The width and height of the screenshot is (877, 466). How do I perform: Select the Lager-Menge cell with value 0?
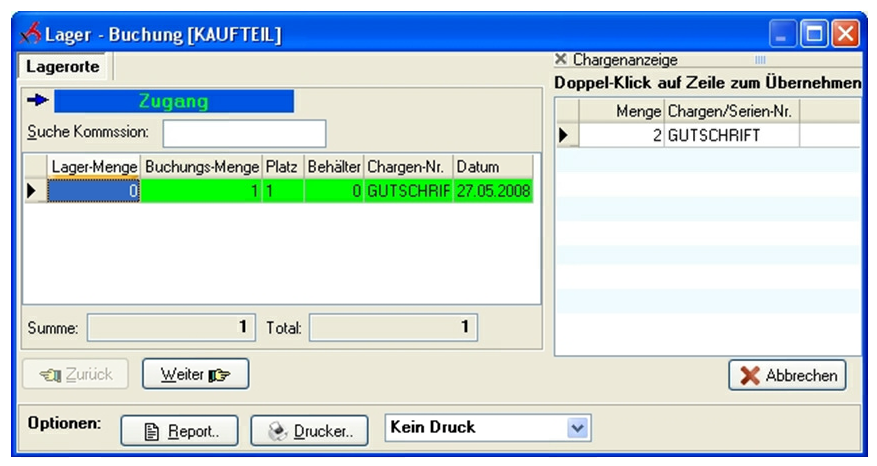tap(93, 190)
